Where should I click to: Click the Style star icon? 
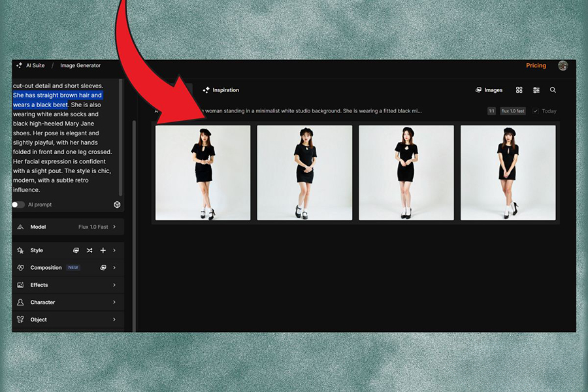pos(20,250)
